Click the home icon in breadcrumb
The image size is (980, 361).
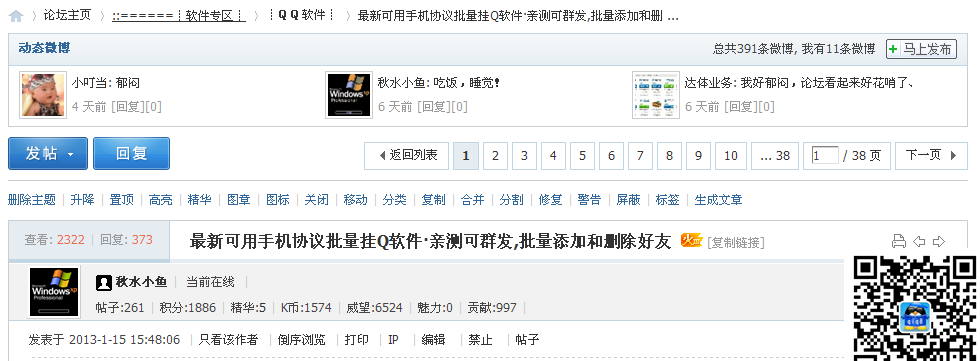click(16, 16)
